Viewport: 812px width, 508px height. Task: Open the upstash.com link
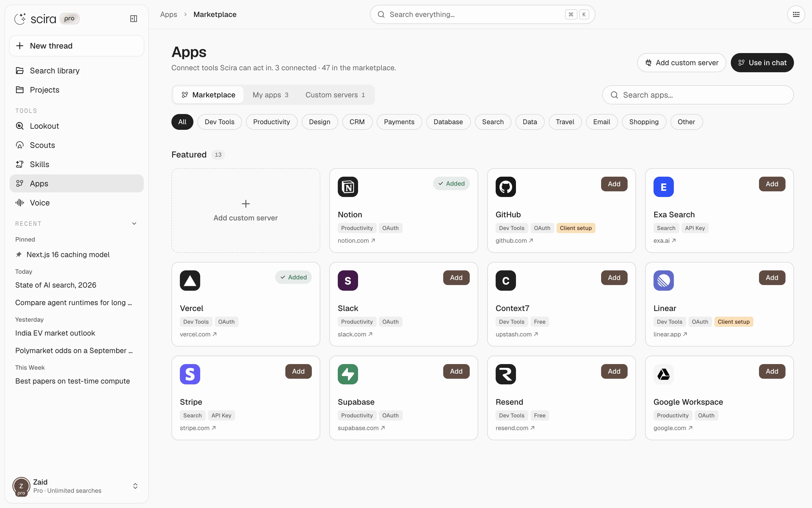[517, 334]
